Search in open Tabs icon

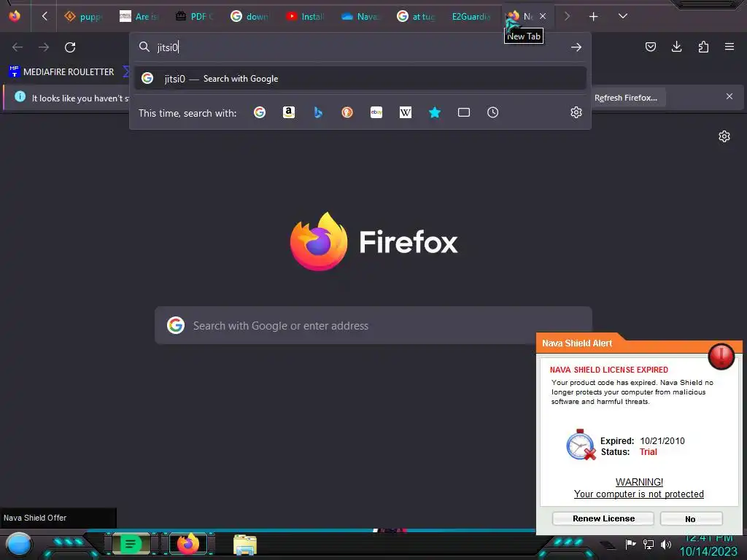click(463, 112)
